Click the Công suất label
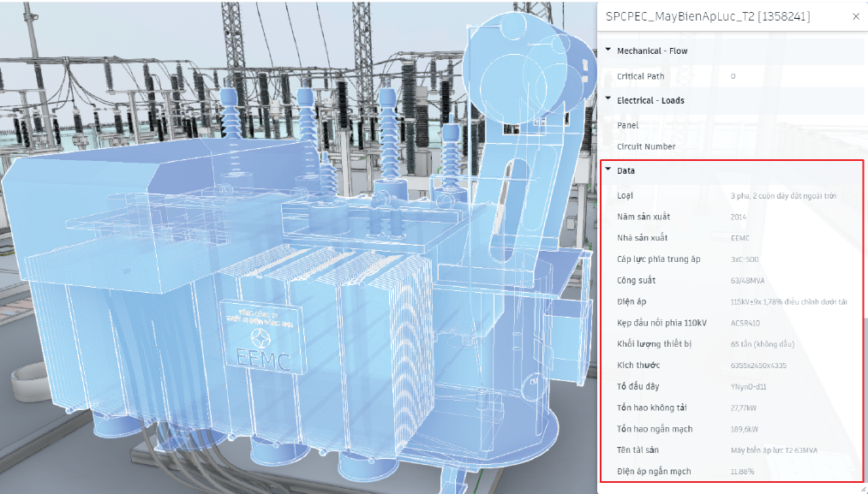868x494 pixels. pyautogui.click(x=636, y=281)
